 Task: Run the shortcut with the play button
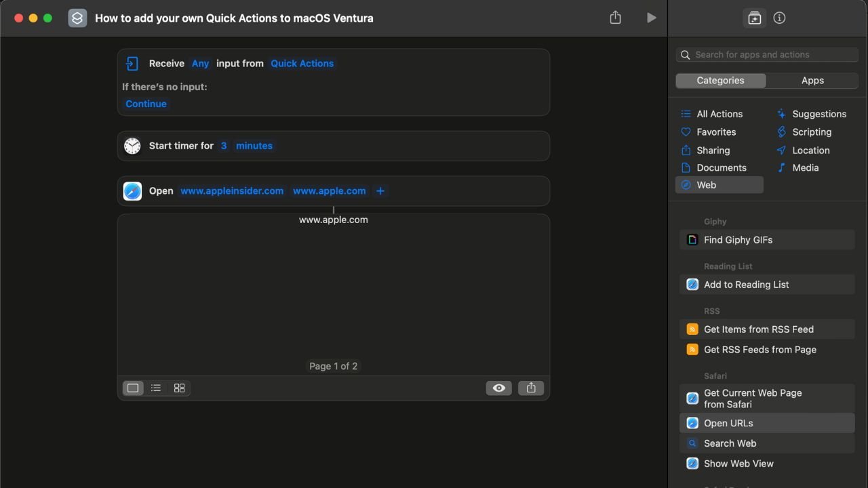651,18
